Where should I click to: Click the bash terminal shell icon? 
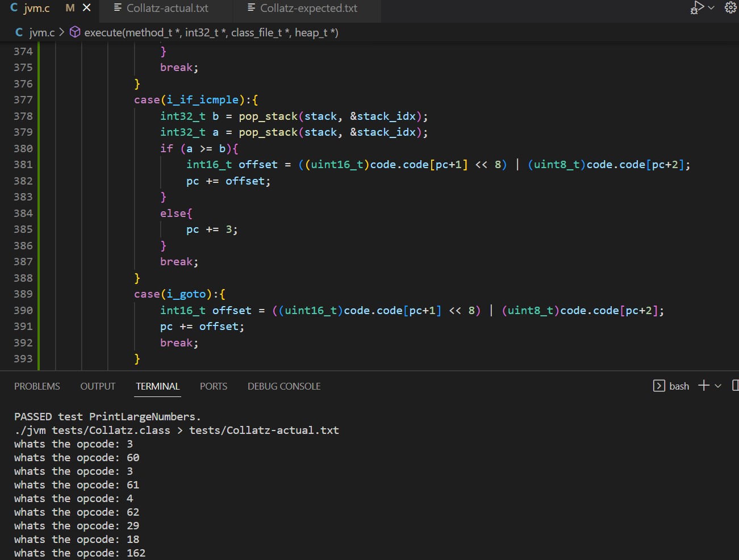pyautogui.click(x=659, y=386)
